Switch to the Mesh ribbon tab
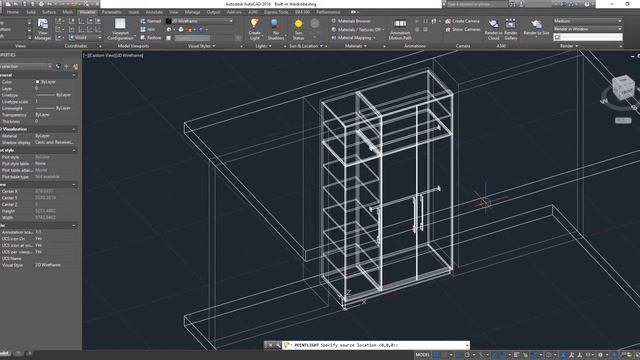Image resolution: width=640 pixels, height=360 pixels. pos(67,12)
